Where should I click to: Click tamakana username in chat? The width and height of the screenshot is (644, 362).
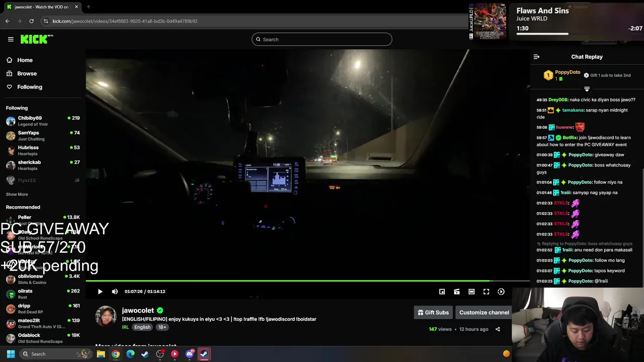click(573, 110)
